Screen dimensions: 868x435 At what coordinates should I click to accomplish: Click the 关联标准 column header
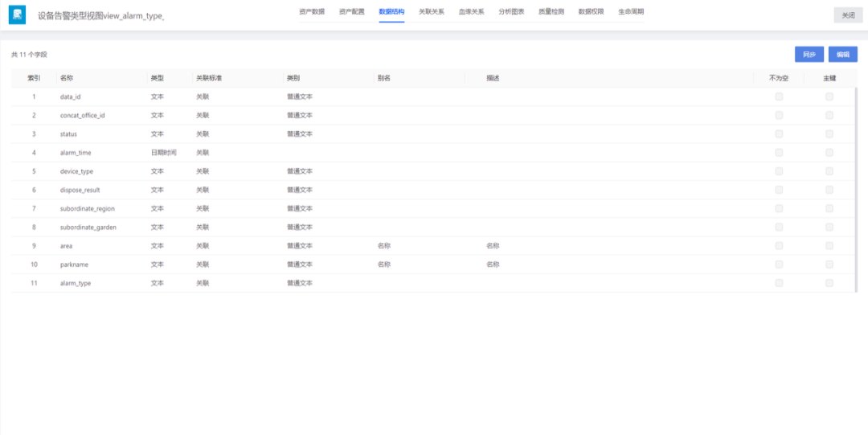coord(209,78)
